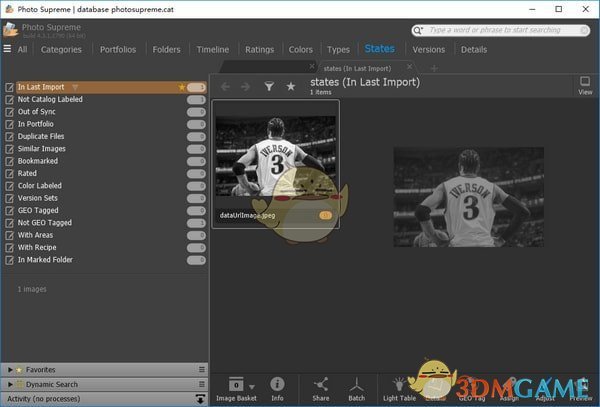Click the Share icon in bottom toolbar

(321, 387)
